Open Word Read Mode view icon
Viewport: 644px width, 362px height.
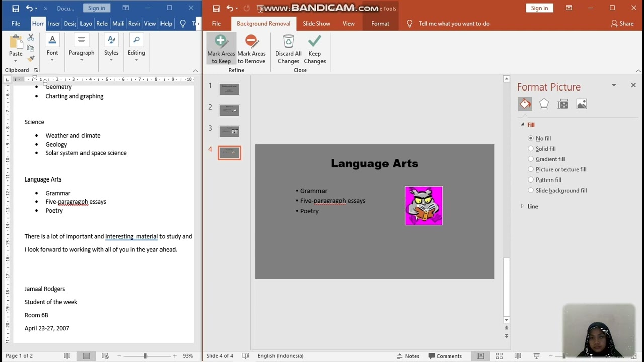[x=67, y=356]
